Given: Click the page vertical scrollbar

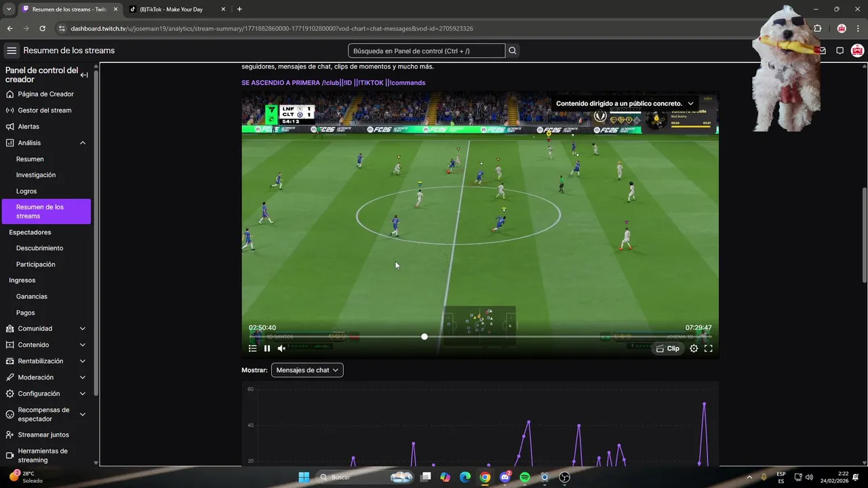Looking at the screenshot, I should tap(864, 235).
